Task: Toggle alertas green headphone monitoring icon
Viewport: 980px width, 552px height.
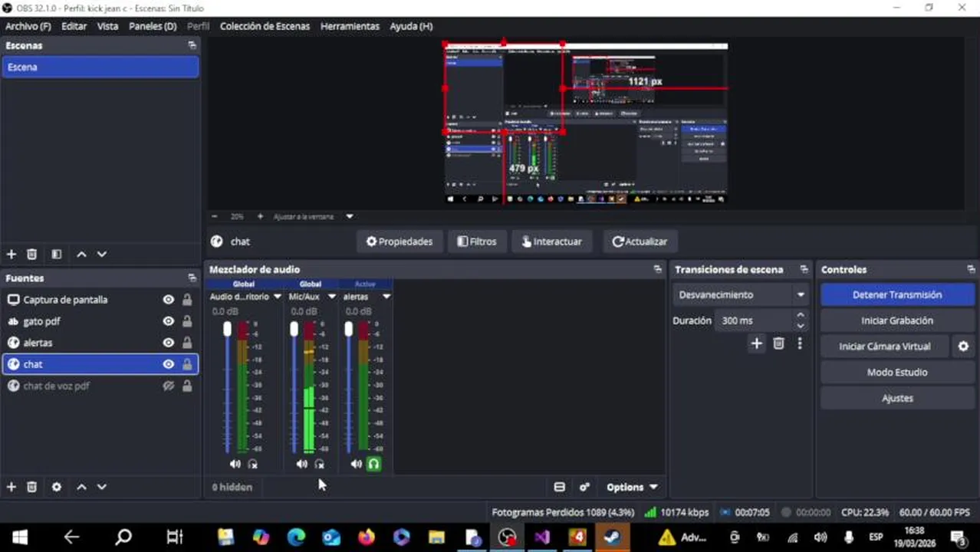Action: pos(373,464)
